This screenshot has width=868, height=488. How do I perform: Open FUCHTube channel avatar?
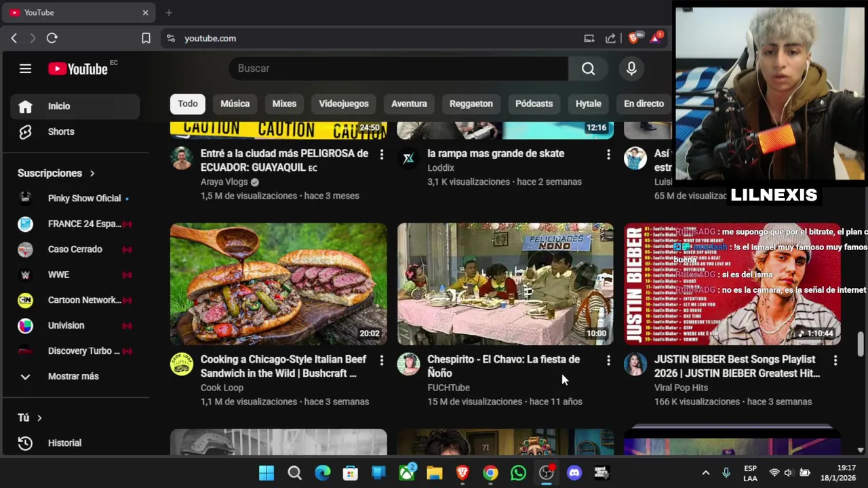[x=408, y=364]
